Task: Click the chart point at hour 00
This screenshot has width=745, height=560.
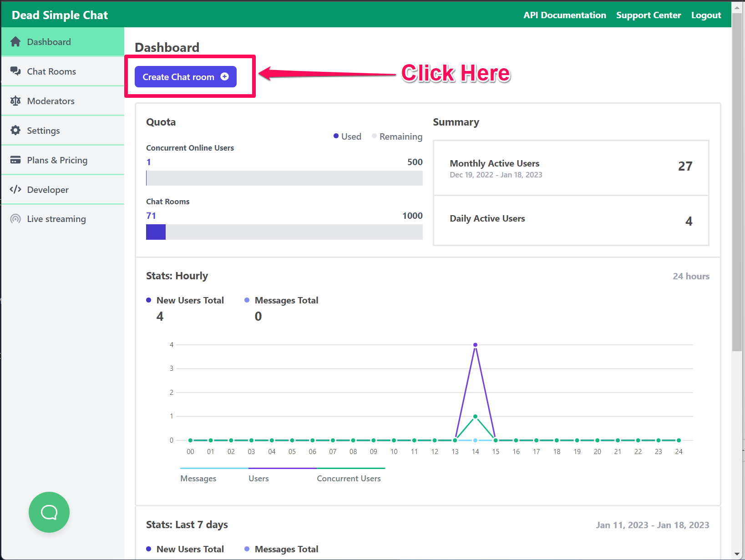Action: tap(190, 440)
